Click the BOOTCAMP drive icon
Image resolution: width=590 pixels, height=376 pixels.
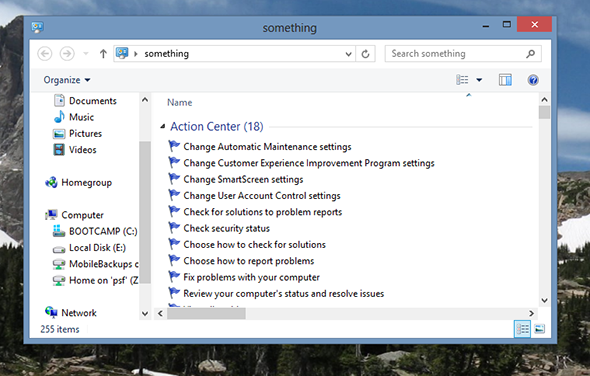[x=59, y=231]
